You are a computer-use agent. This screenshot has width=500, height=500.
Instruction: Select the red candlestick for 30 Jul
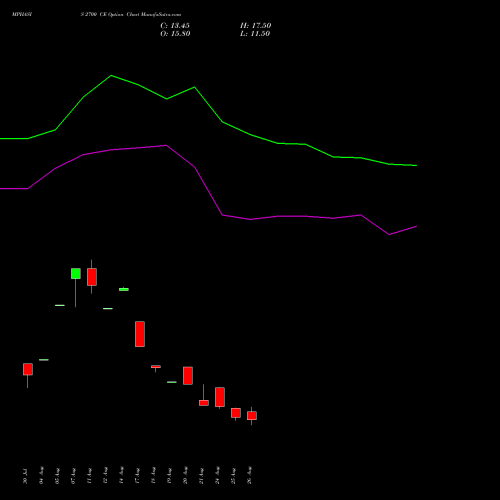28,369
